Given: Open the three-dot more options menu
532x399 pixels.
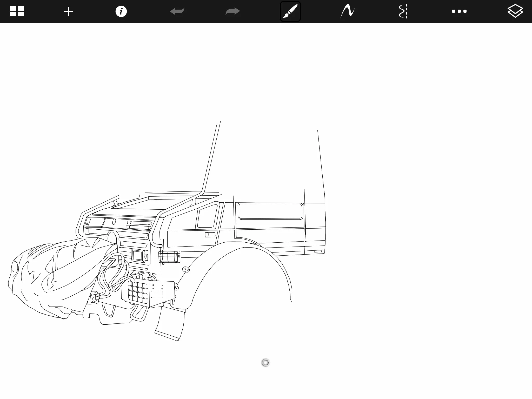Looking at the screenshot, I should click(x=459, y=11).
